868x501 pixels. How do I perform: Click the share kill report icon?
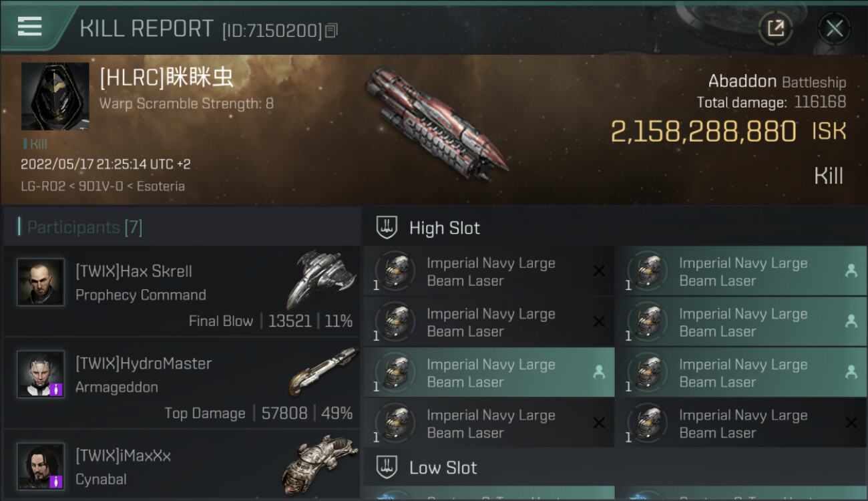point(775,28)
